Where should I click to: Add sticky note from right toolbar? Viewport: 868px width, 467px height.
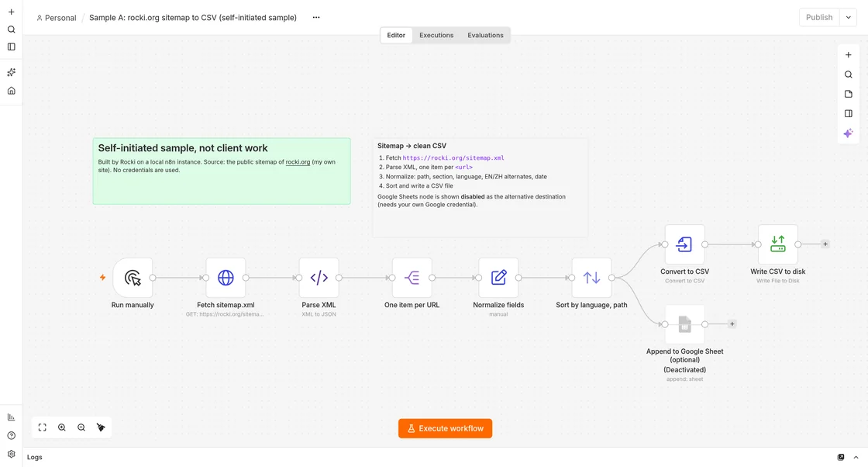coord(848,94)
